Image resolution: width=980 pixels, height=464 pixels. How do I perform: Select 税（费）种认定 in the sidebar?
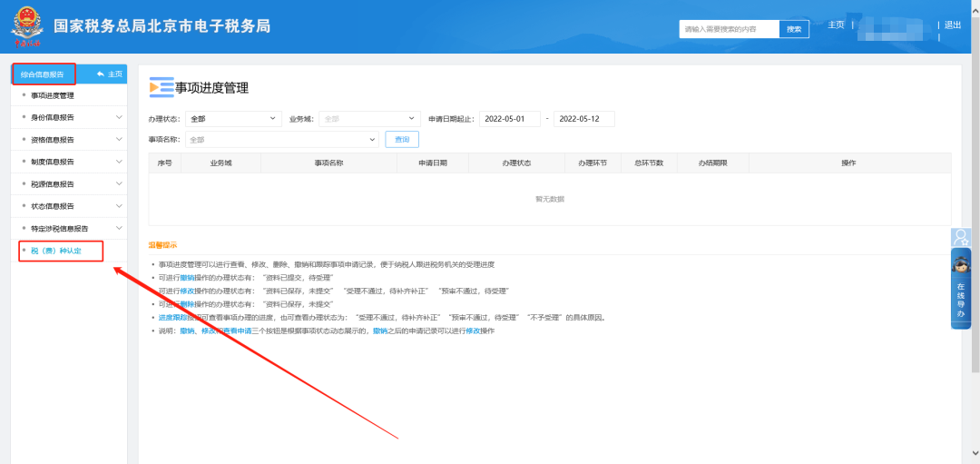(56, 251)
